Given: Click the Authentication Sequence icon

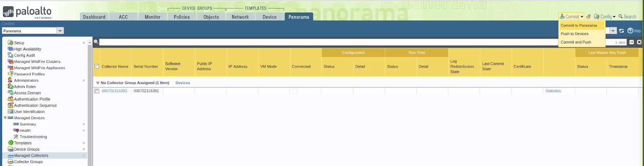Looking at the screenshot, I should point(11,105).
